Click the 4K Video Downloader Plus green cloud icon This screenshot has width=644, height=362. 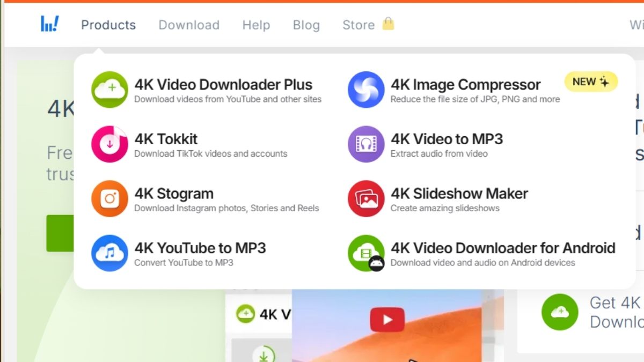point(109,90)
